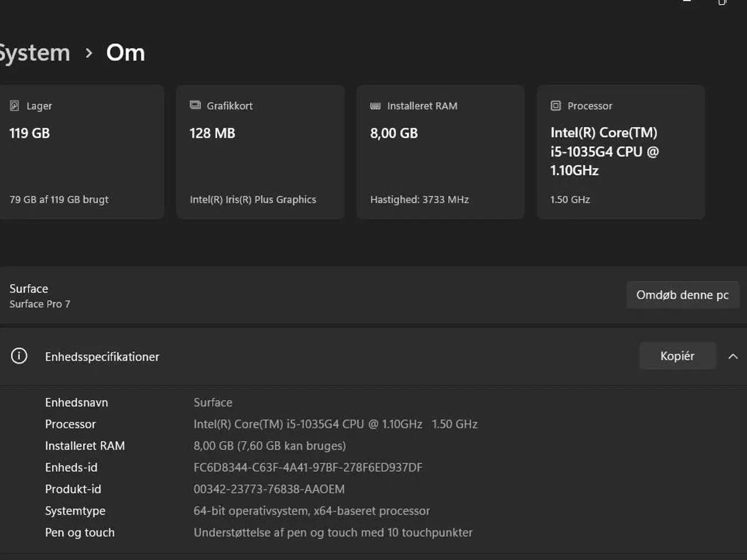747x560 pixels.
Task: Click the Grafikkort graphics card icon
Action: tap(195, 105)
